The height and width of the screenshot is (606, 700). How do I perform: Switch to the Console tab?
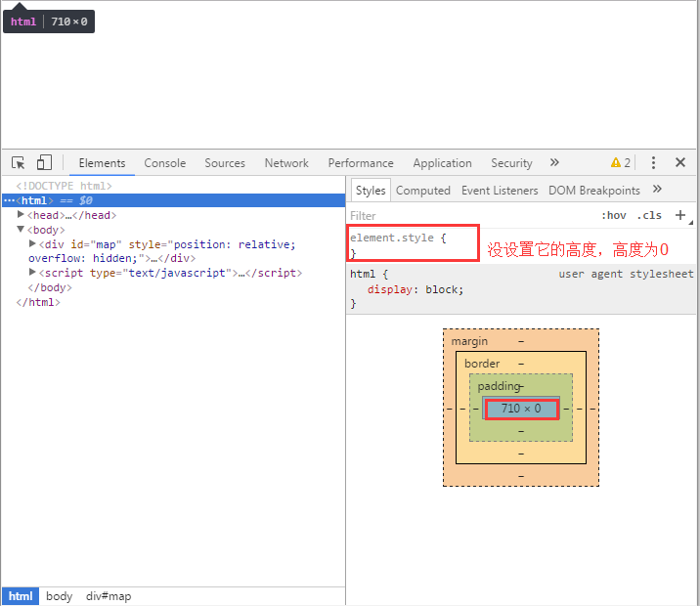coord(164,163)
